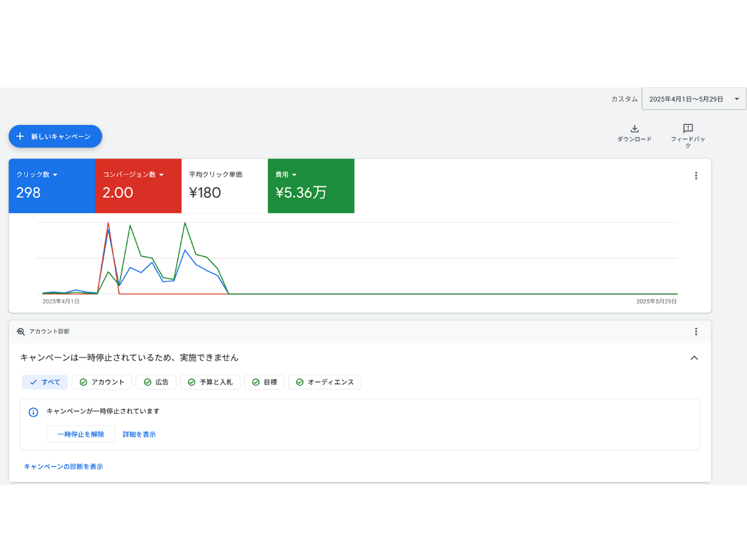Click the green check icon on オーディエンス chip
Image resolution: width=747 pixels, height=560 pixels.
299,382
